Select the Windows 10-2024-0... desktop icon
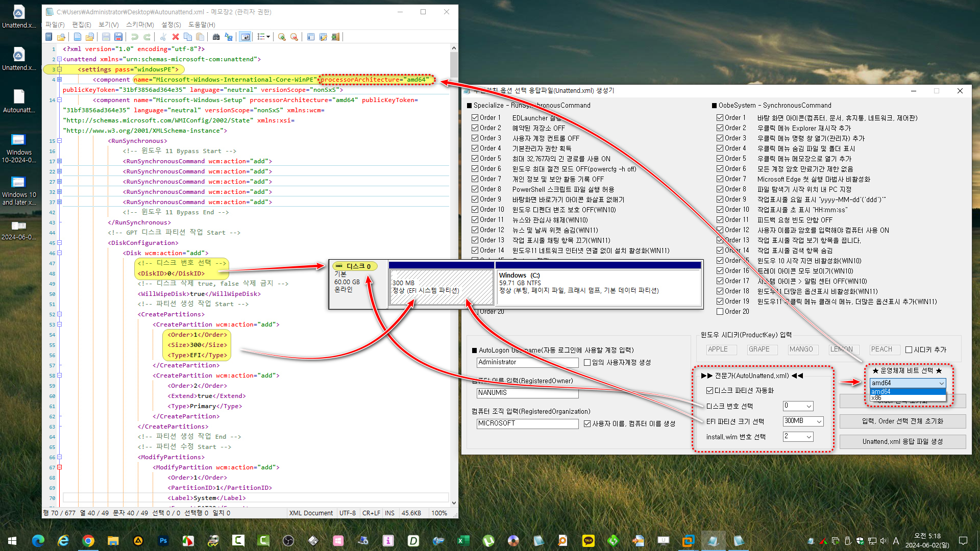 click(19, 148)
